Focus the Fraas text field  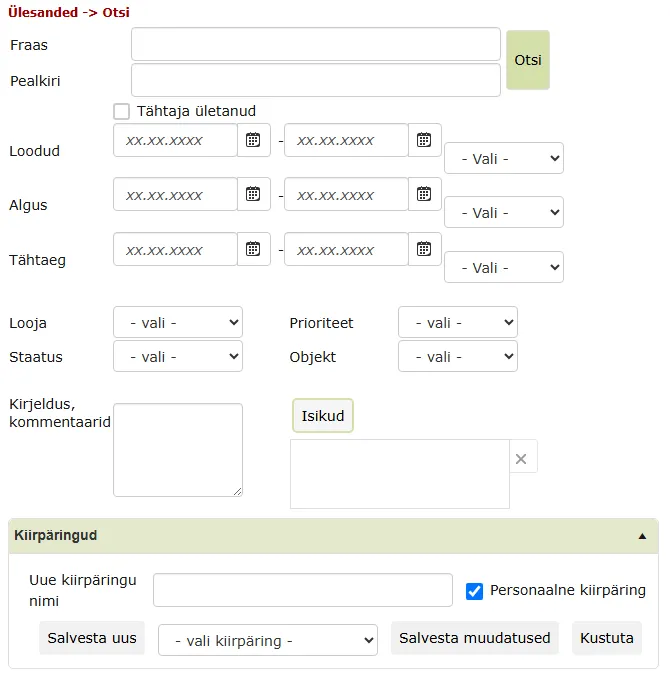click(x=316, y=44)
